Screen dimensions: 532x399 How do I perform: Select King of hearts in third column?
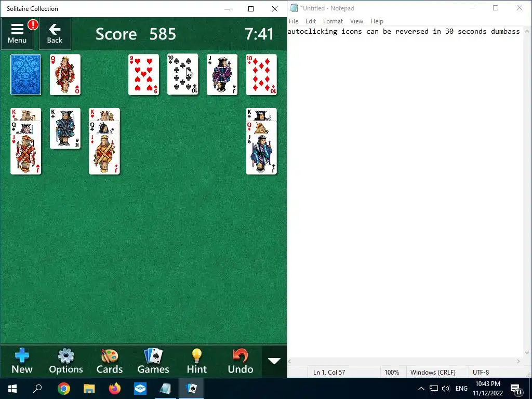104,114
